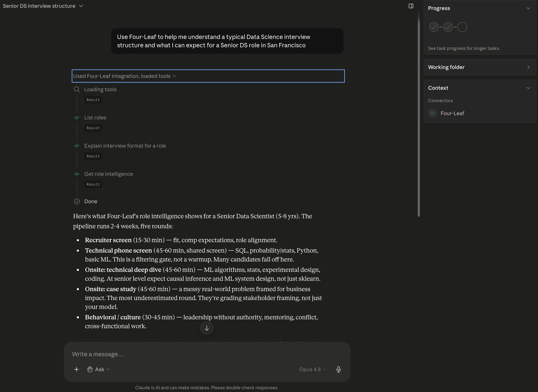538x392 pixels.
Task: Show Result for Loading tools
Action: (x=93, y=100)
